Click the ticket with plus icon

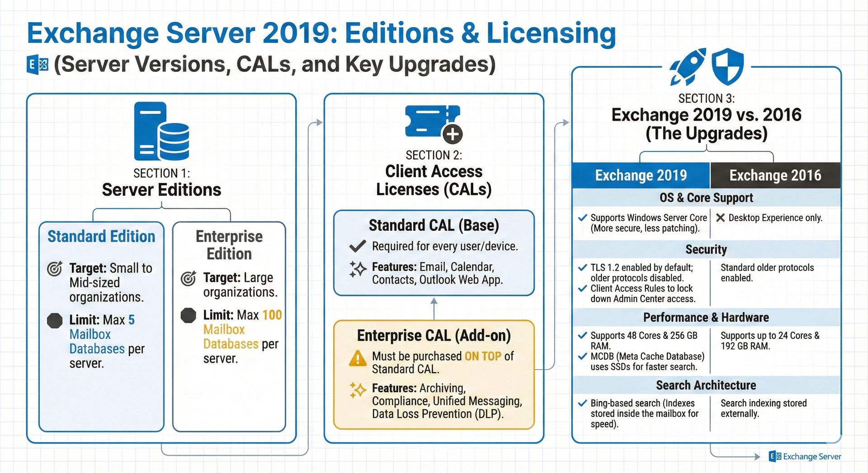click(433, 123)
